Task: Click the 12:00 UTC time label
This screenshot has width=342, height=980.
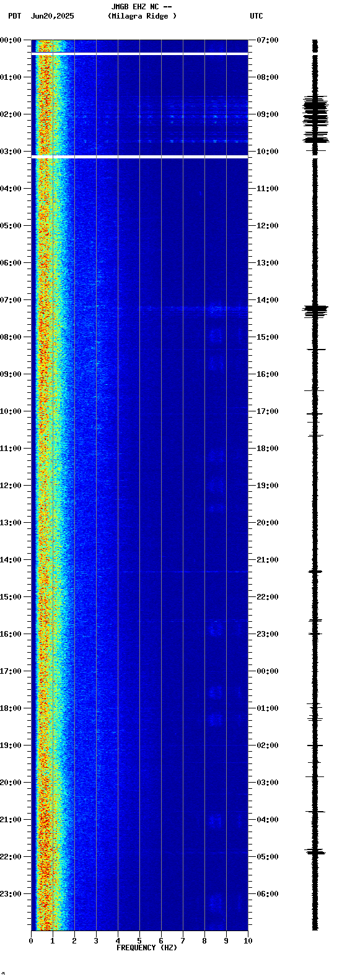Action: (268, 226)
